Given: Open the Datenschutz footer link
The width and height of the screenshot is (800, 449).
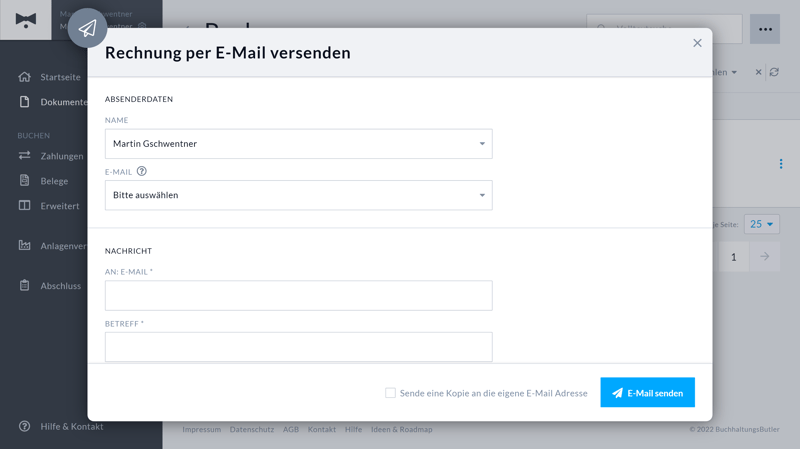Looking at the screenshot, I should pos(252,429).
